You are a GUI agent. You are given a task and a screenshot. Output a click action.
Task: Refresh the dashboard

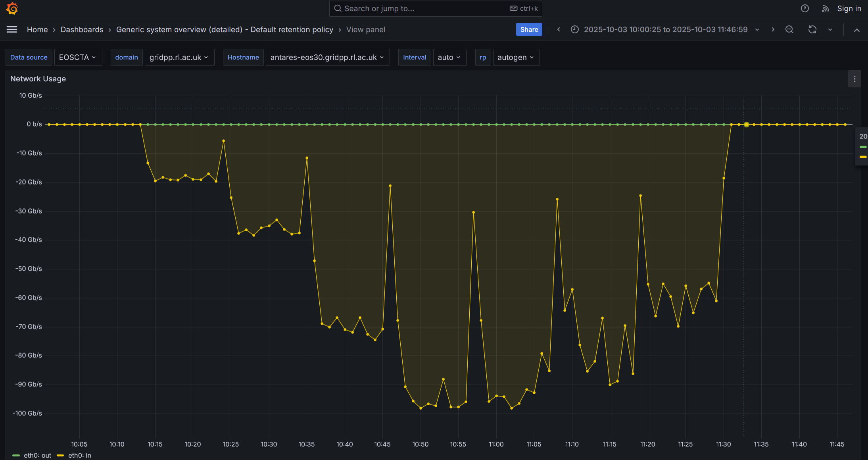[812, 29]
